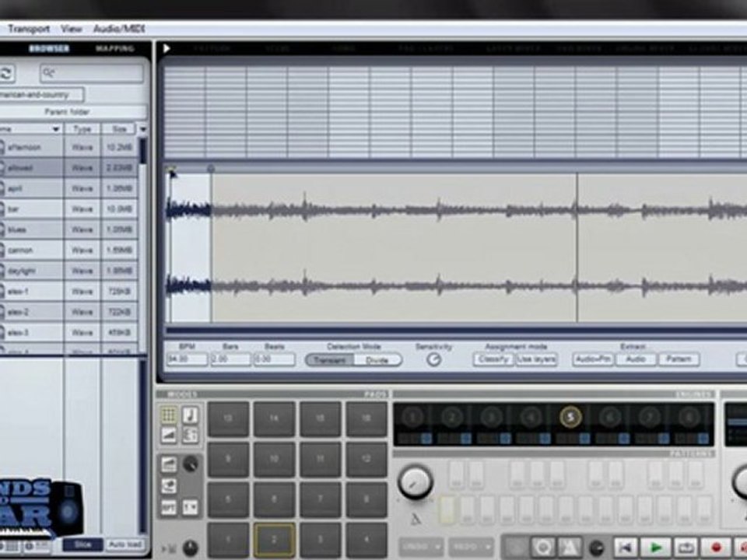Toggle the blue switch beneath engine 1
Viewport: 747px width, 560px height.
426,438
